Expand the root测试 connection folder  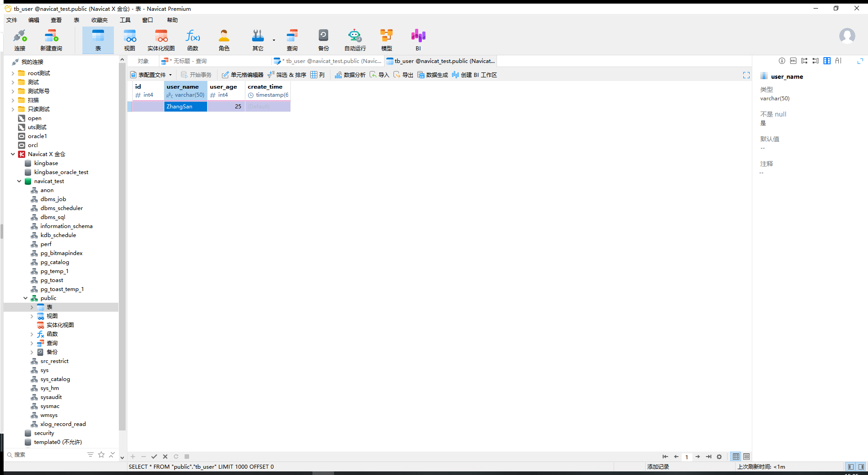click(13, 73)
